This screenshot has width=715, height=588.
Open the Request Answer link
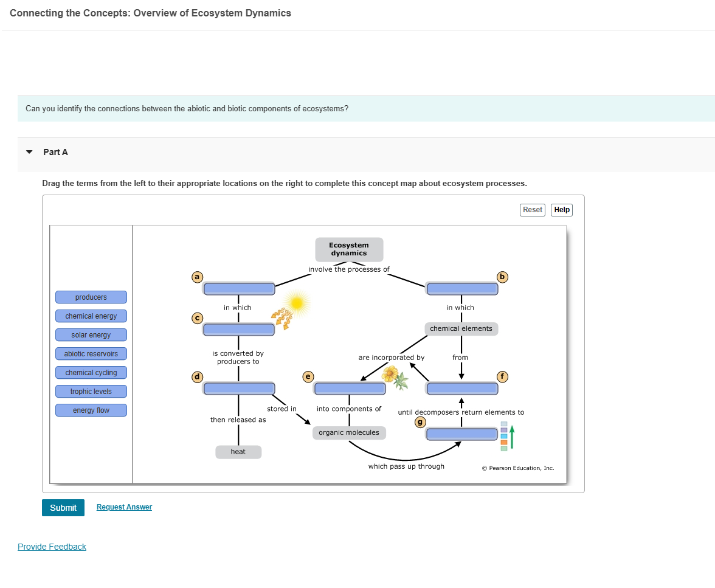124,507
